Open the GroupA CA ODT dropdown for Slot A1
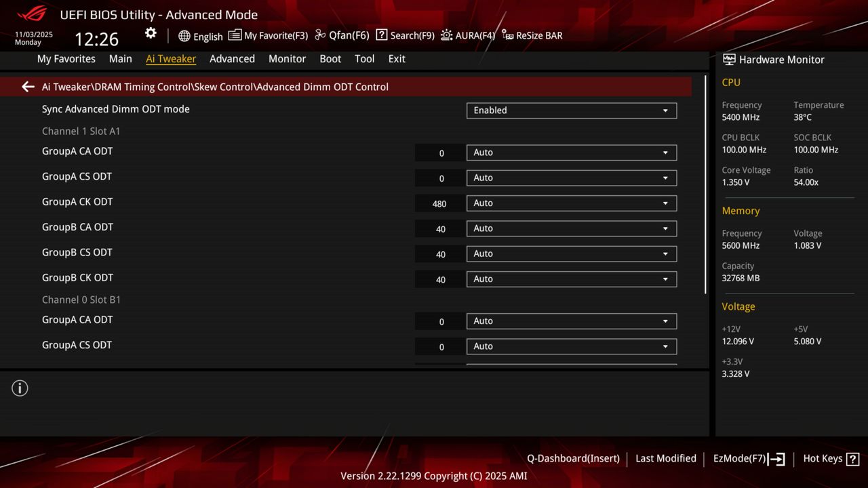 coord(571,152)
